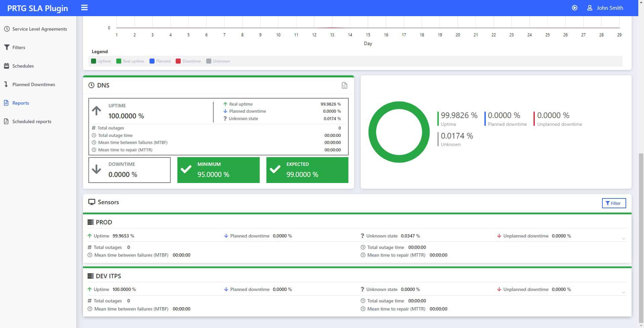
Task: Click the green Real uptime arrow icon
Action: click(x=225, y=104)
